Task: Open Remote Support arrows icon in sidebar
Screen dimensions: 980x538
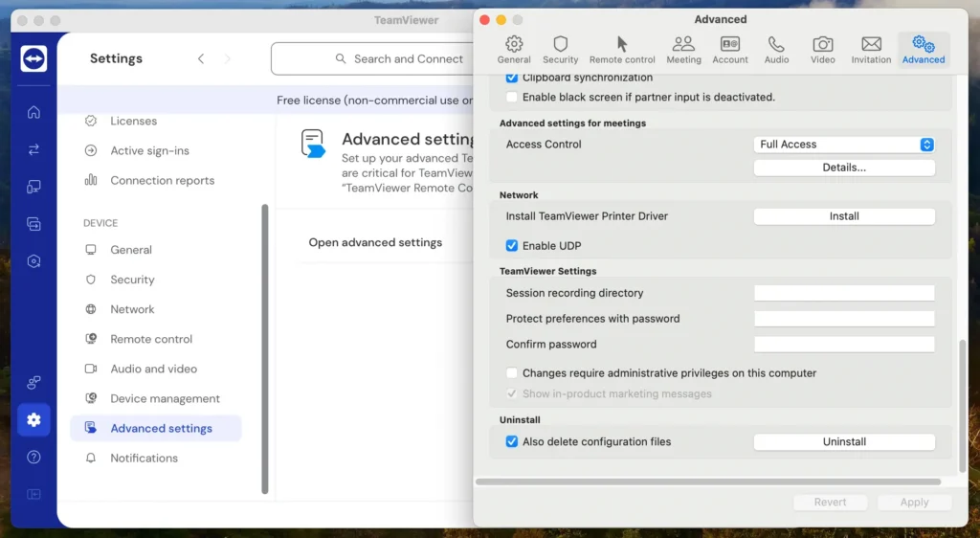Action: (33, 149)
